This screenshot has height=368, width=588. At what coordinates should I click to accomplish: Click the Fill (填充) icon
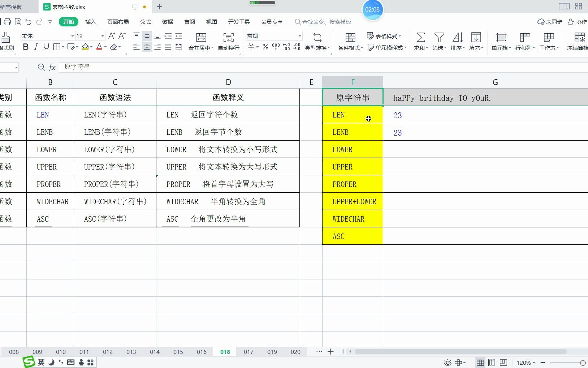tap(476, 37)
